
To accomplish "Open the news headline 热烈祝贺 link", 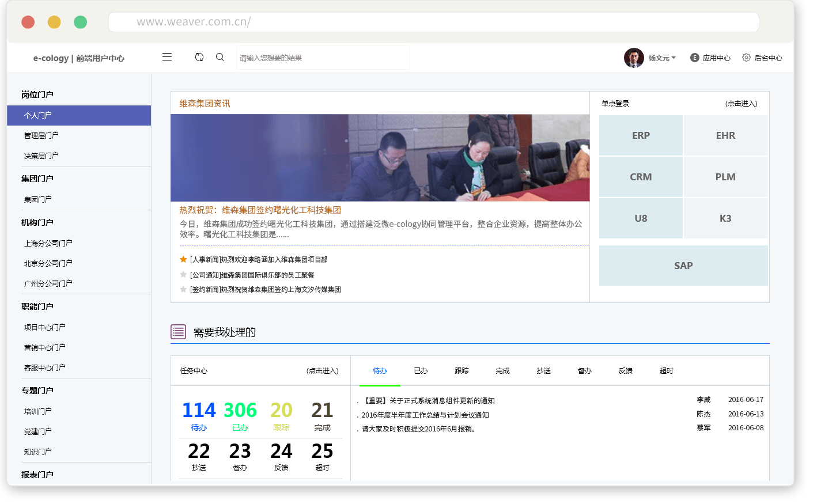I will [x=260, y=210].
